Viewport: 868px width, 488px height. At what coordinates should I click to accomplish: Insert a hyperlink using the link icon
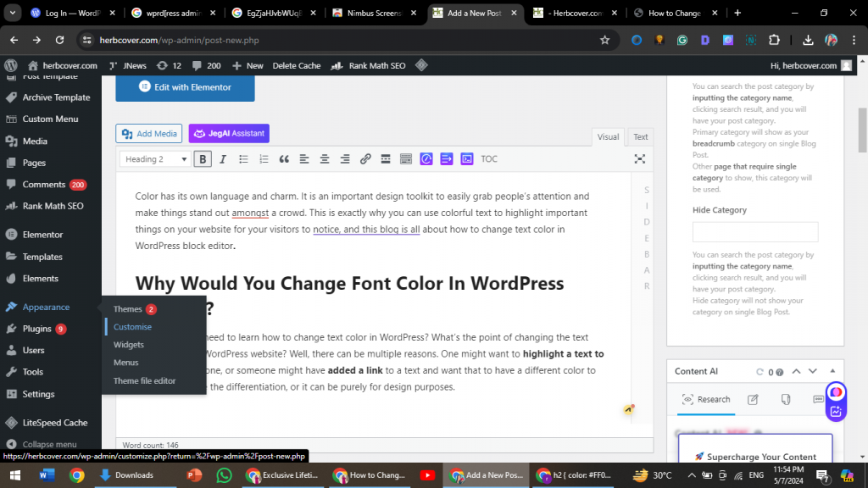click(365, 158)
